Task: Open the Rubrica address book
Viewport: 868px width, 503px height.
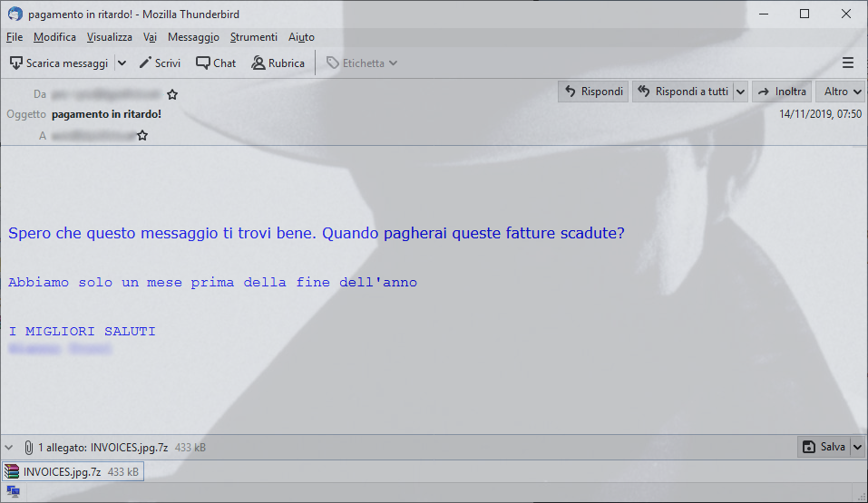Action: coord(278,63)
